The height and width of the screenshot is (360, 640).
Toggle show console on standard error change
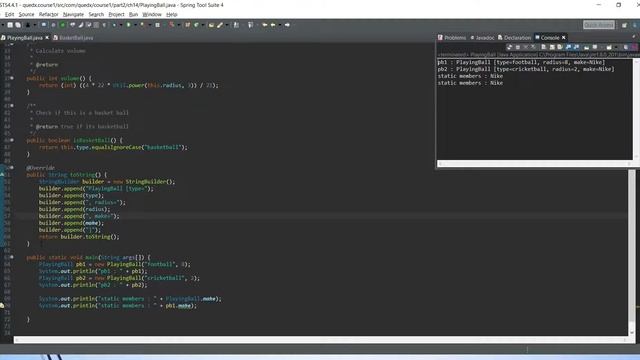[x=576, y=47]
